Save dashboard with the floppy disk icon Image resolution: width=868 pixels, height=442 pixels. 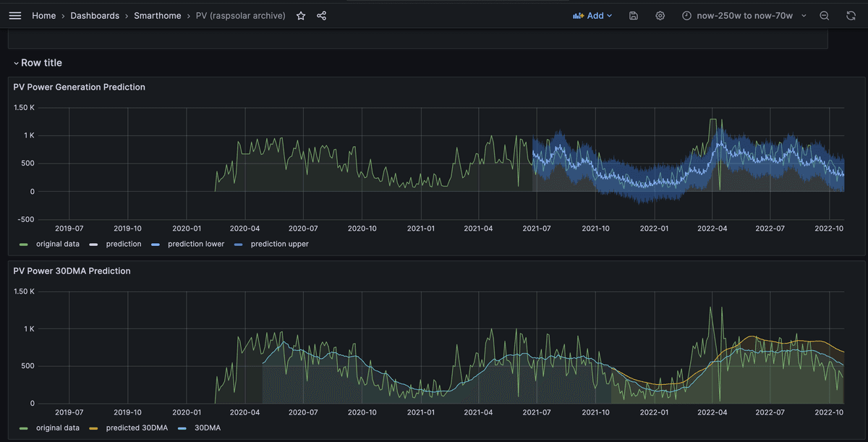click(x=634, y=15)
